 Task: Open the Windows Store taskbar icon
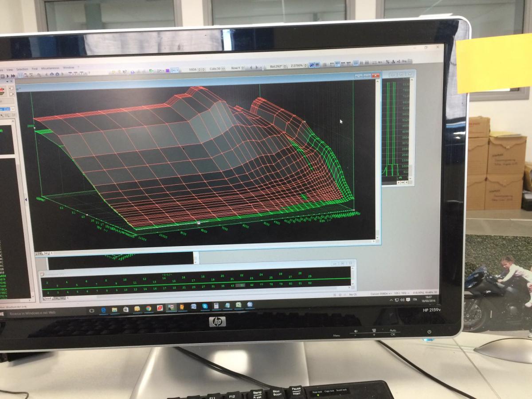coord(125,309)
